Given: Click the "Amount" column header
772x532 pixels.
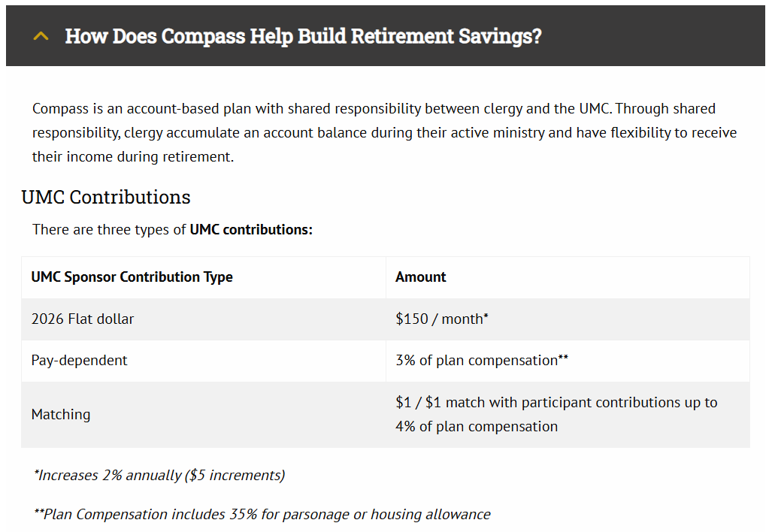Looking at the screenshot, I should 421,277.
